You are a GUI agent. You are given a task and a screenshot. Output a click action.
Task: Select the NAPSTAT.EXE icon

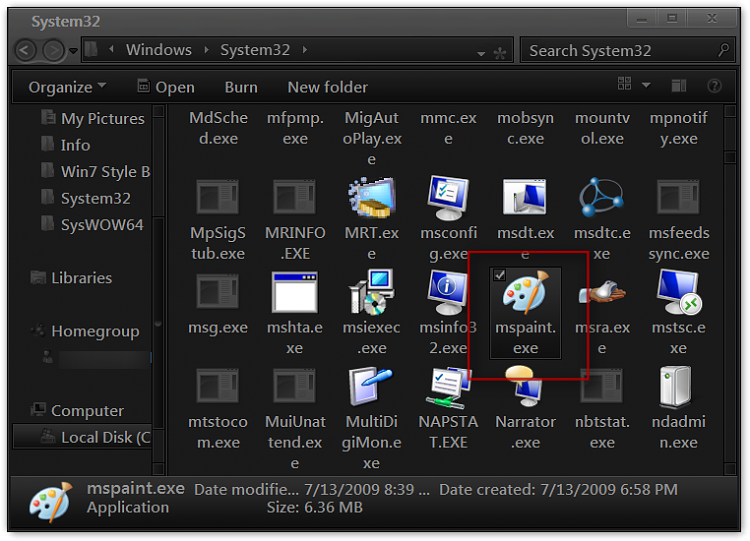(448, 387)
